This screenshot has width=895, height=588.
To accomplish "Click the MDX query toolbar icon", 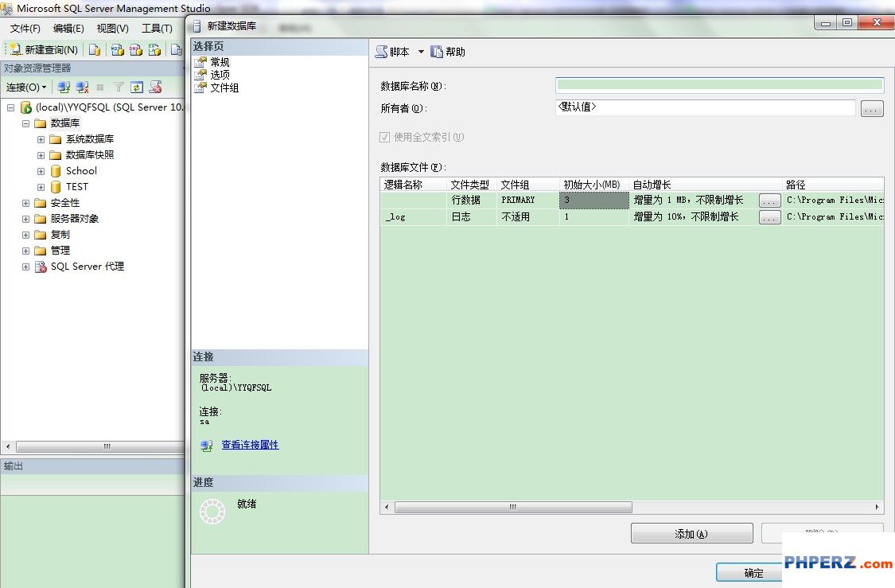I will (118, 49).
